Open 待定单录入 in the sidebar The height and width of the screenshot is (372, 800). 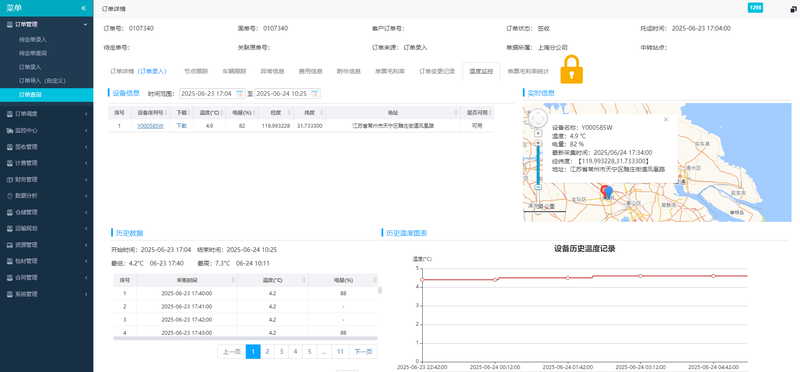(x=33, y=39)
